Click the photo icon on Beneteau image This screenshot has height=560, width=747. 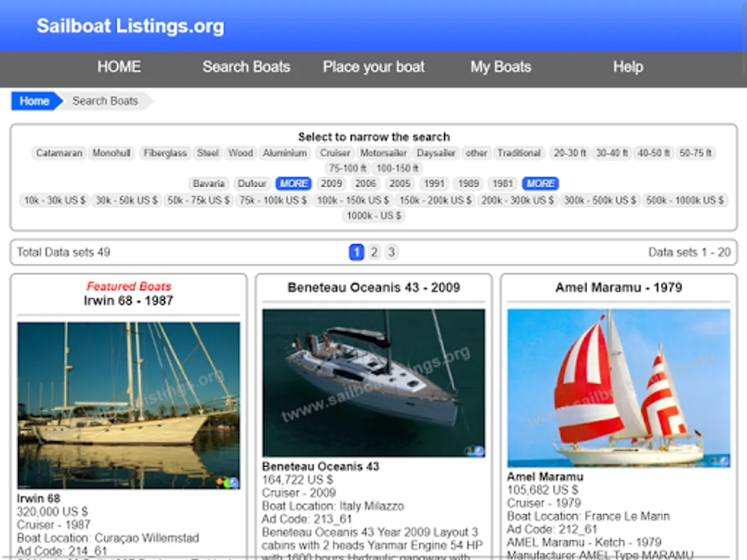coord(476,451)
